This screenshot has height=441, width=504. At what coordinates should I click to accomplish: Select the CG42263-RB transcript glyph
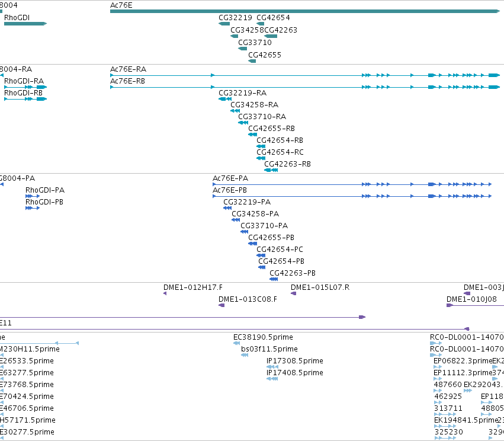pos(271,171)
